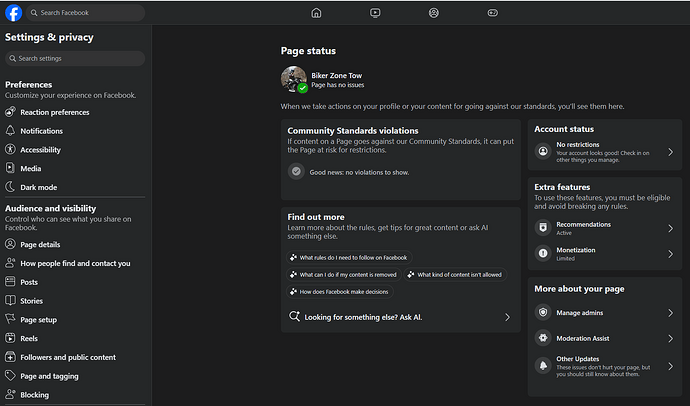Open the Home feed icon
The height and width of the screenshot is (406, 690).
[x=316, y=13]
